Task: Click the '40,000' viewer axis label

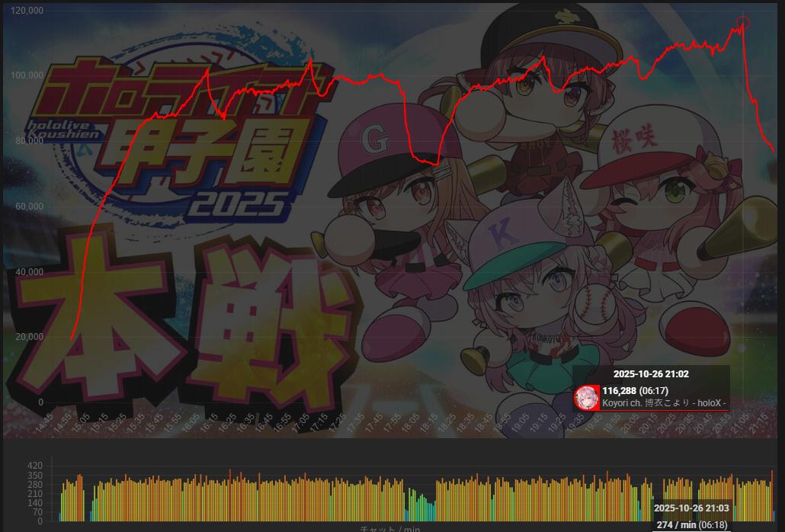Action: [x=29, y=272]
